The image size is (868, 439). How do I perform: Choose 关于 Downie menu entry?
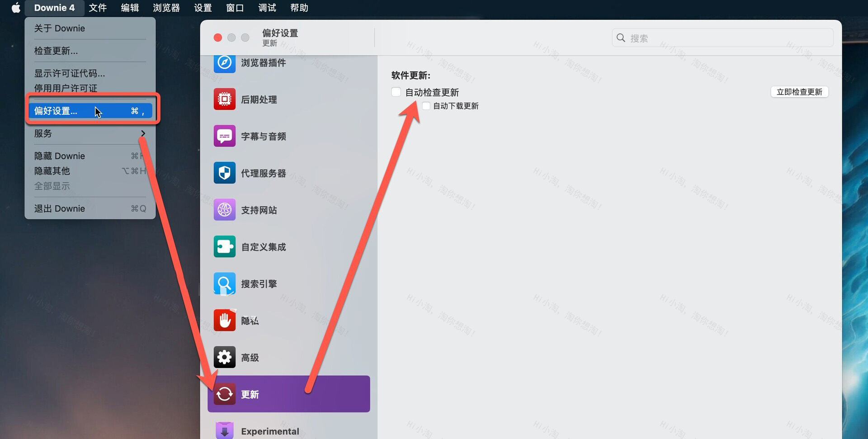click(90, 28)
